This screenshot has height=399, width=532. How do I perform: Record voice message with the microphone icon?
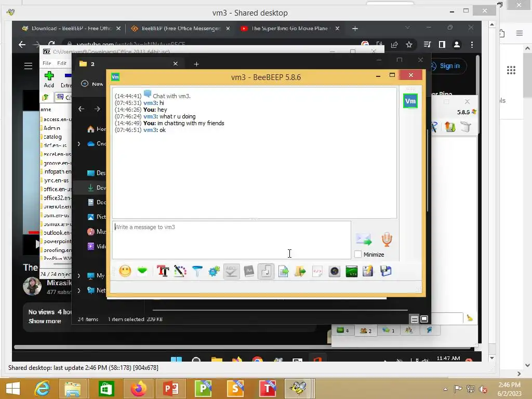click(387, 239)
